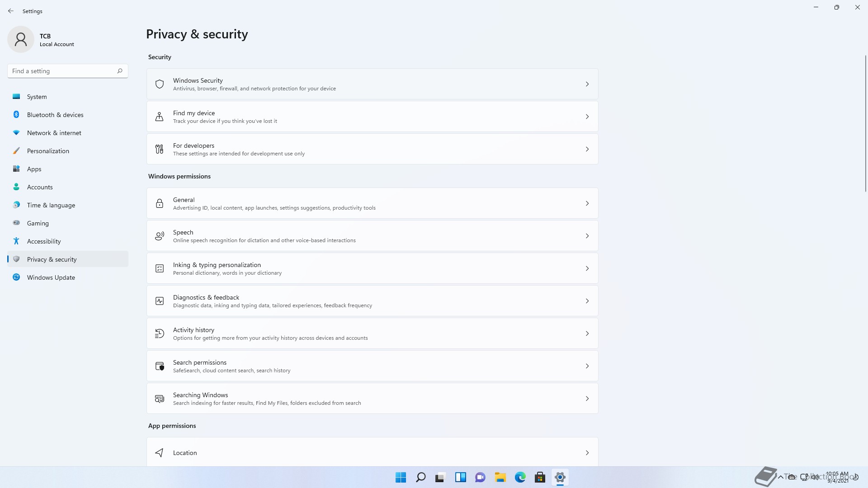Expand Inking & typing personalization chevron
868x488 pixels.
point(587,268)
